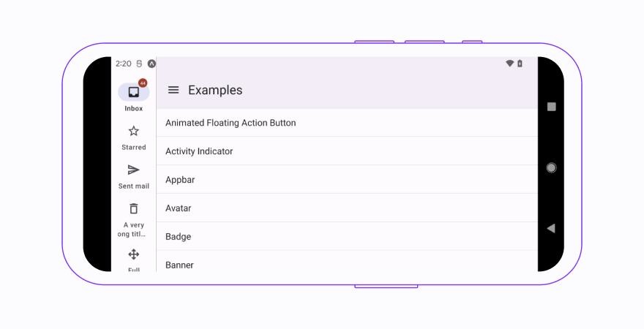Tap the battery status icon

tap(520, 64)
